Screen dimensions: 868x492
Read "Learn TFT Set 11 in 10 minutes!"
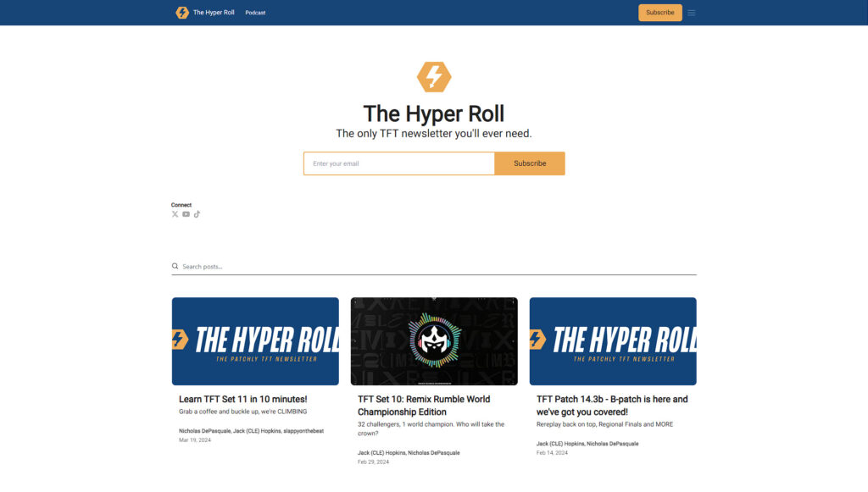243,399
